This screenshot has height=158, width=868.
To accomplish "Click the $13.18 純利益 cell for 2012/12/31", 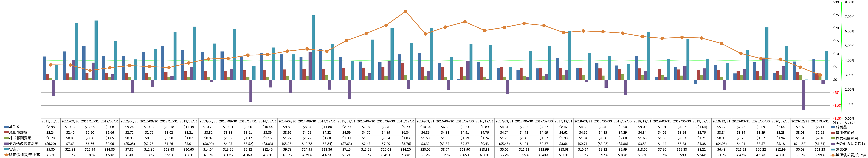I will [x=169, y=127].
